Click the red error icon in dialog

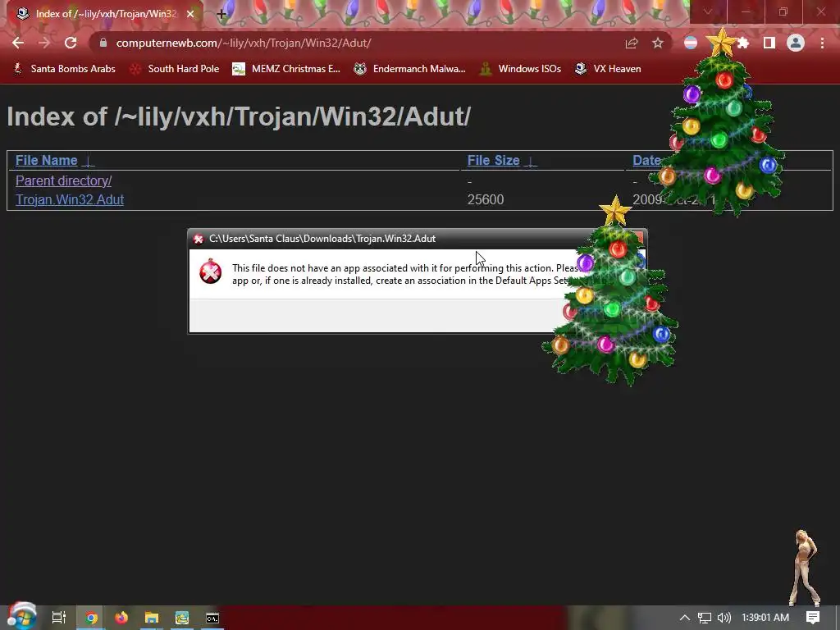211,272
